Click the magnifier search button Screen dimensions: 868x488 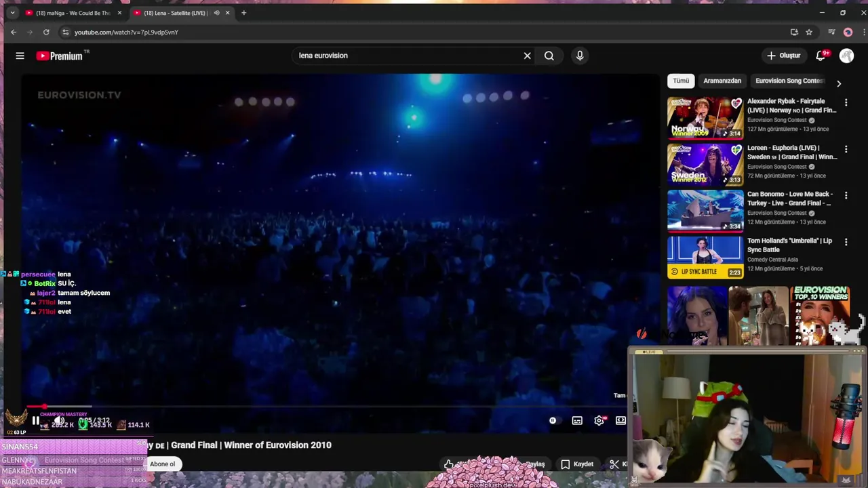[x=549, y=56]
